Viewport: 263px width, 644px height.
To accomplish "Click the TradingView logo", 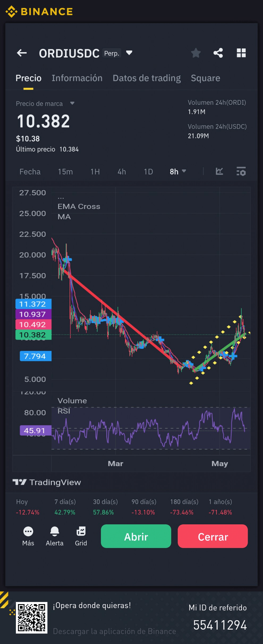I will (47, 482).
